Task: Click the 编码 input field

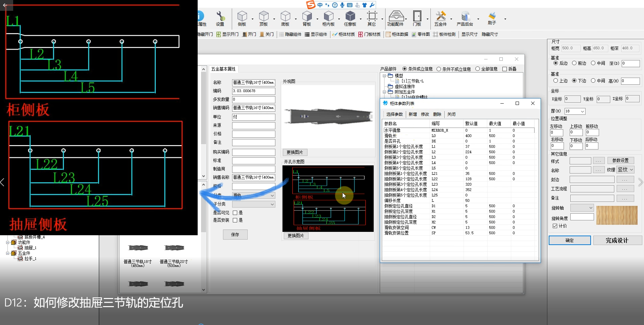Action: pyautogui.click(x=254, y=91)
